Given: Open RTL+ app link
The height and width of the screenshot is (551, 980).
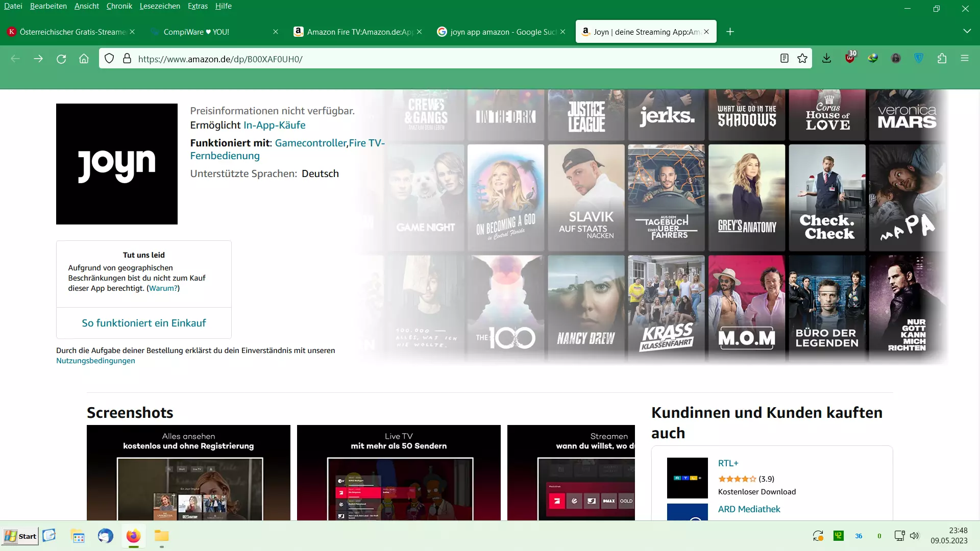Looking at the screenshot, I should tap(728, 463).
